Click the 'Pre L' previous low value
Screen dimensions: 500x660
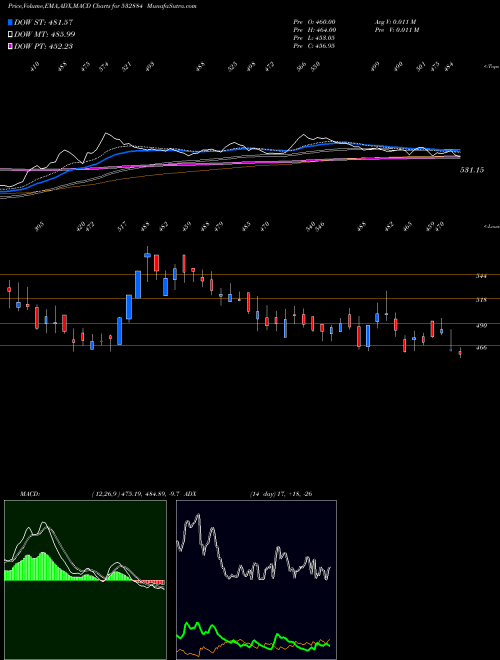(314, 38)
